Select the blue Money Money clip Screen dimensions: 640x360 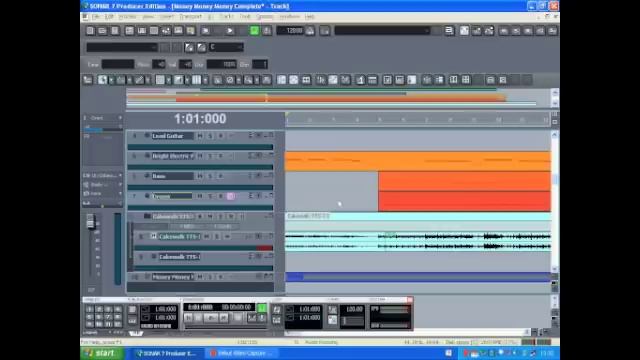418,277
